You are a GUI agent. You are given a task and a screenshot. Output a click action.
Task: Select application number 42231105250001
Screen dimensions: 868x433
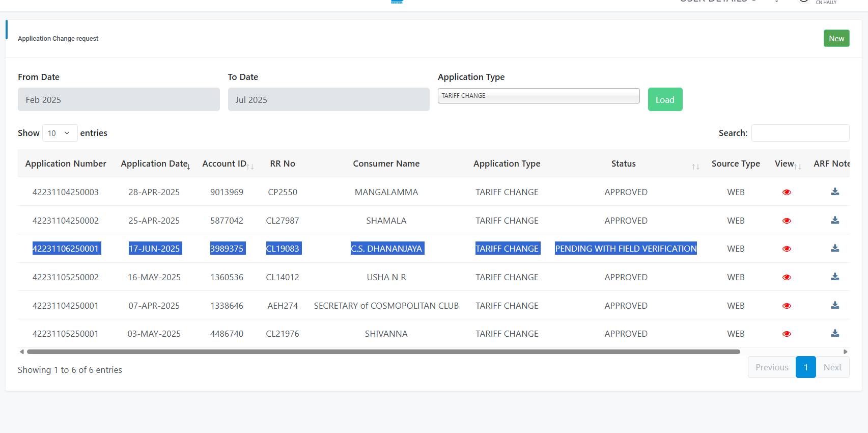tap(66, 334)
